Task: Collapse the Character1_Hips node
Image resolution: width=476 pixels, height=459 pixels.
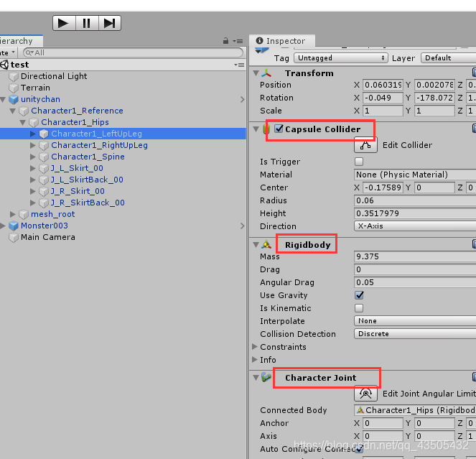Action: tap(23, 122)
